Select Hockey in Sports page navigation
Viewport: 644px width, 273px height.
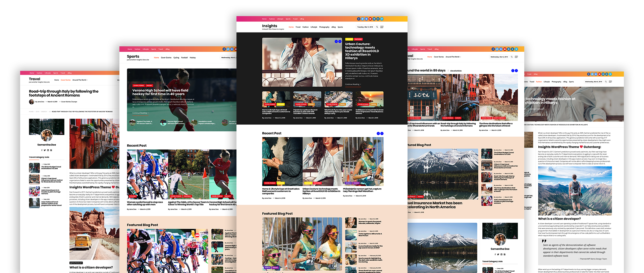(x=193, y=58)
